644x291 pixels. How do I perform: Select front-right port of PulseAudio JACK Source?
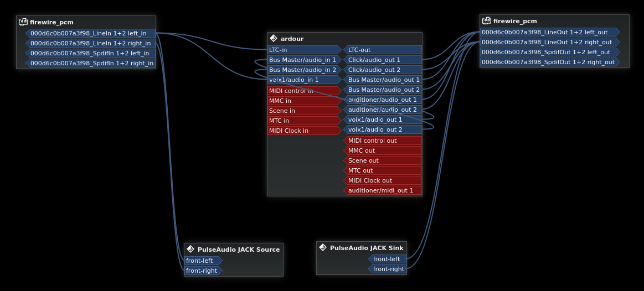tap(203, 271)
